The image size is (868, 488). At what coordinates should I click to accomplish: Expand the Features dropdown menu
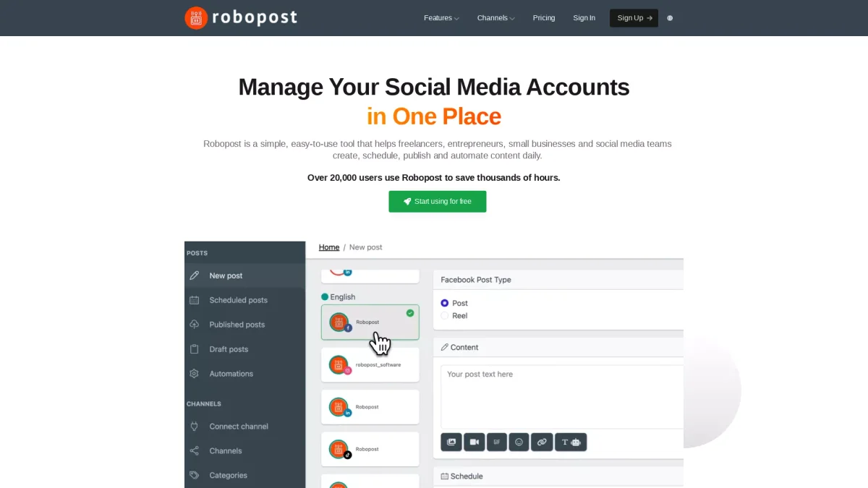click(x=441, y=18)
